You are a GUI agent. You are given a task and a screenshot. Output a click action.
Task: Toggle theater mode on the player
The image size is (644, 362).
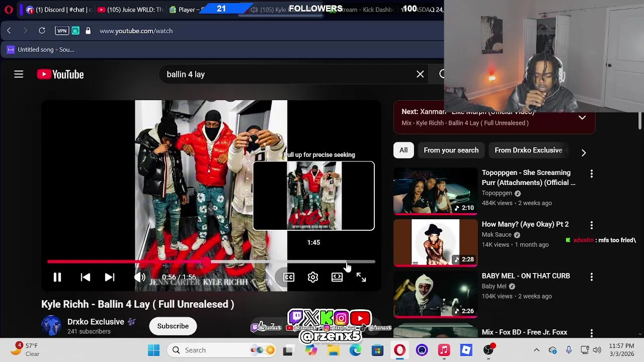click(337, 277)
